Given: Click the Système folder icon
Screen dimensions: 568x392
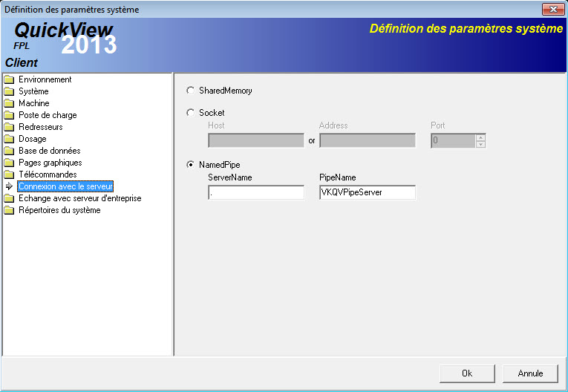Looking at the screenshot, I should (x=9, y=91).
